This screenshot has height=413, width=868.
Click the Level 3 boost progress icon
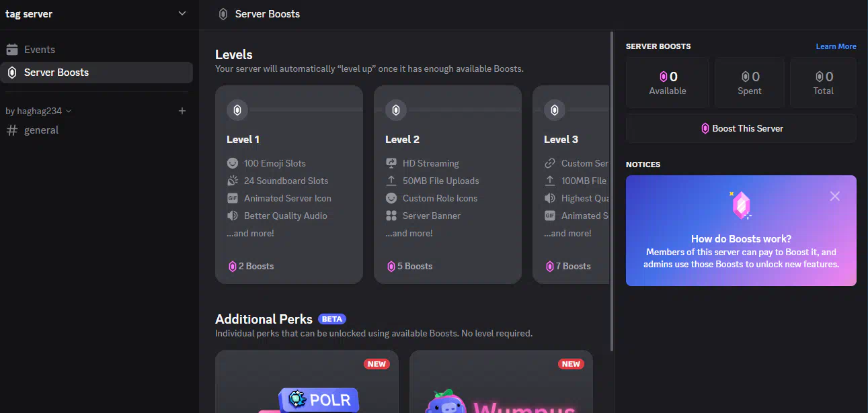click(x=555, y=109)
